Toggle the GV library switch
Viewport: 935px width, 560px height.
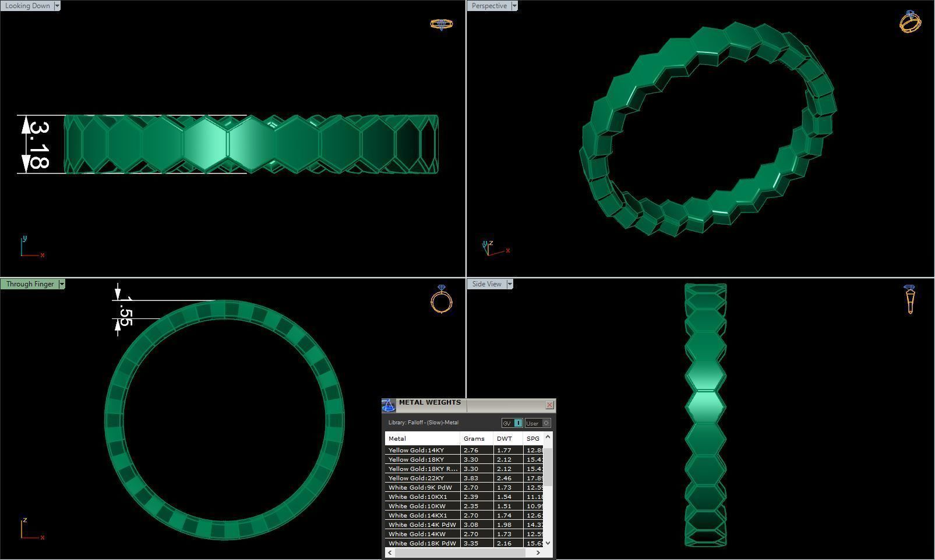coord(512,423)
